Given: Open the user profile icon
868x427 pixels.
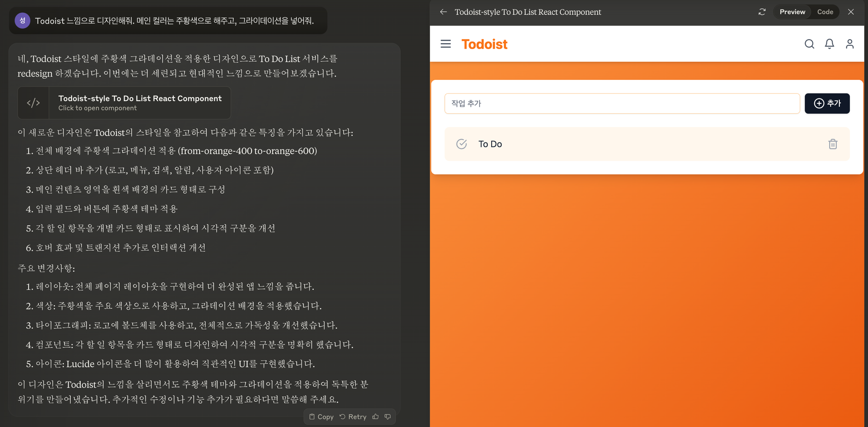Looking at the screenshot, I should tap(850, 44).
